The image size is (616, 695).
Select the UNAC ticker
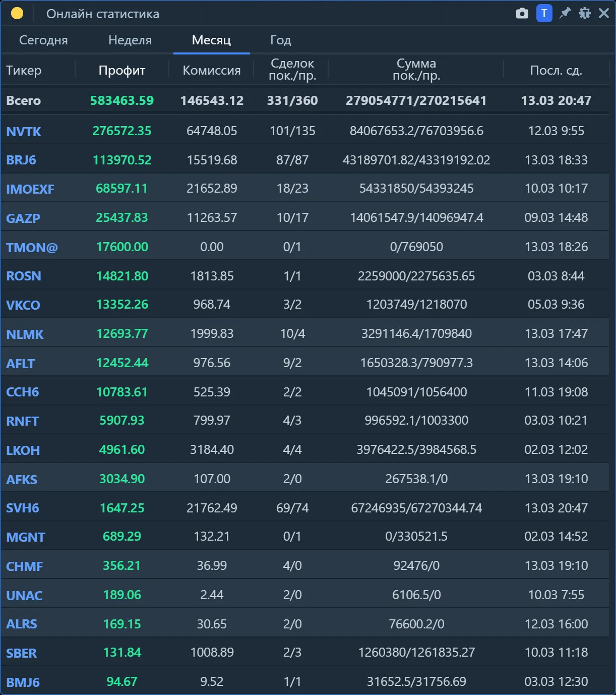pos(24,596)
